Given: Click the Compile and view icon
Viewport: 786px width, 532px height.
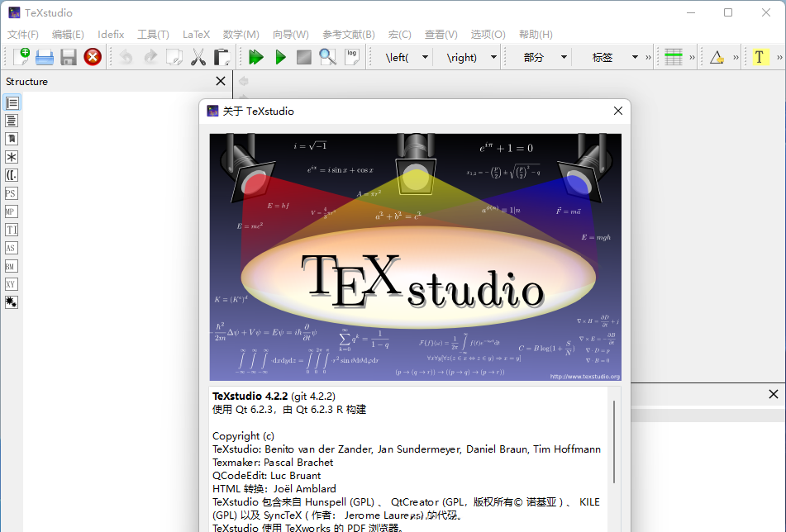Looking at the screenshot, I should point(279,57).
